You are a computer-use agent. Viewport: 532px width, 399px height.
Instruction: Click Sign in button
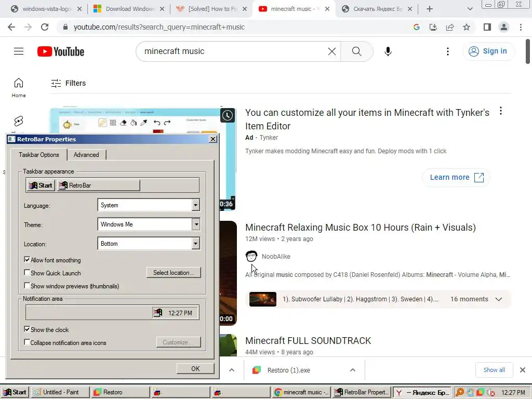[x=488, y=51]
